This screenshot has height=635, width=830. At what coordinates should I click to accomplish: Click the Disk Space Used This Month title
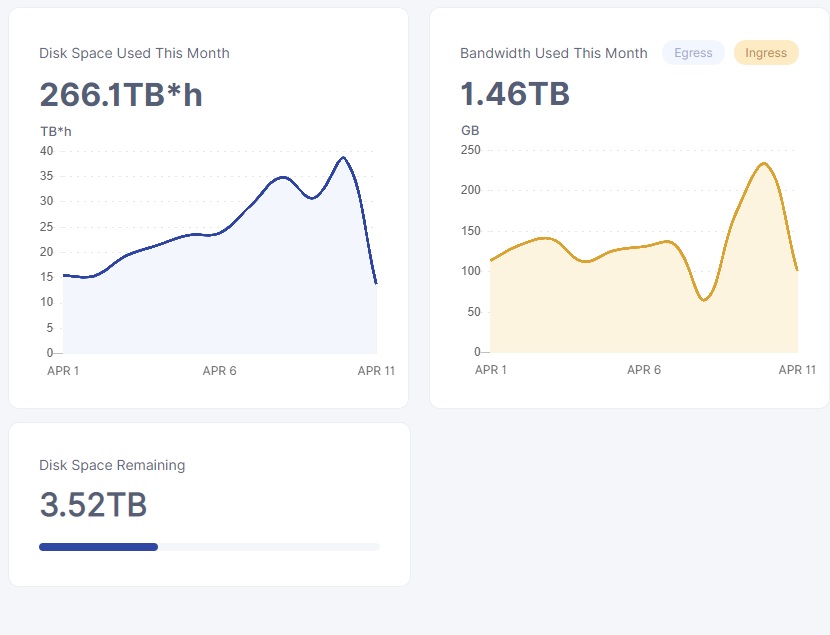coord(134,53)
